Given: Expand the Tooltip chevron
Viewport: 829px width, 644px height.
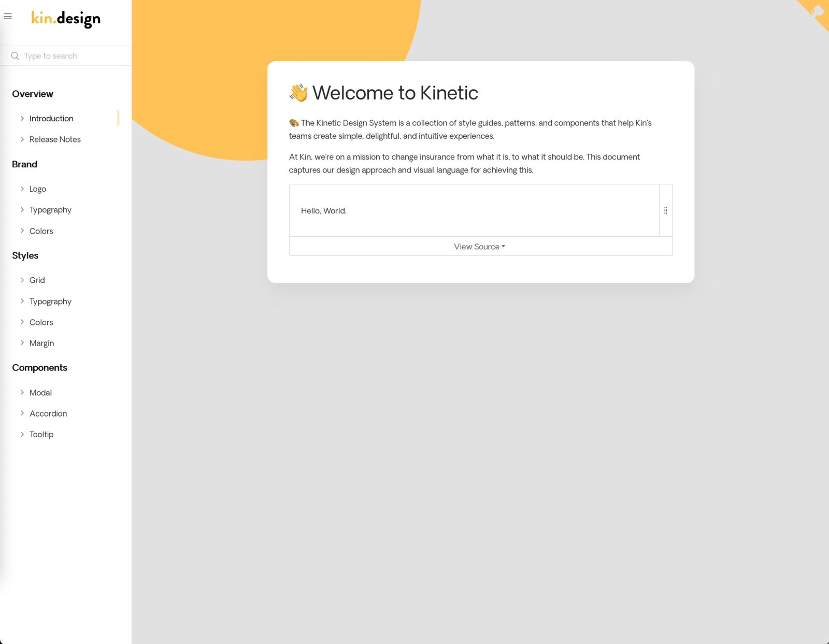Looking at the screenshot, I should (22, 434).
